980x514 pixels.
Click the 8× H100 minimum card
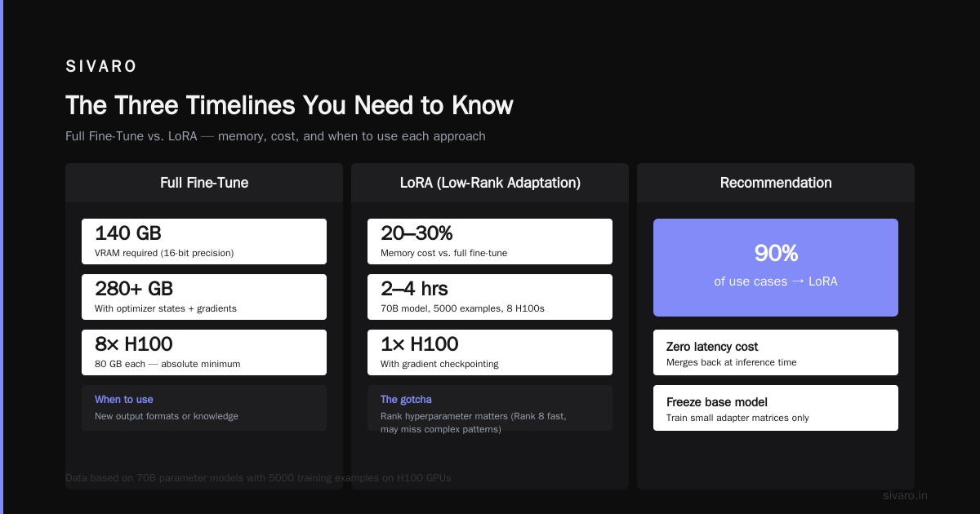tap(204, 352)
